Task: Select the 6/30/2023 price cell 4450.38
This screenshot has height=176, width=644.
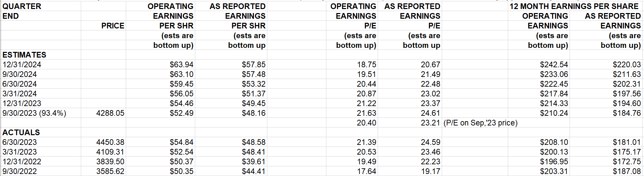Action: click(110, 142)
